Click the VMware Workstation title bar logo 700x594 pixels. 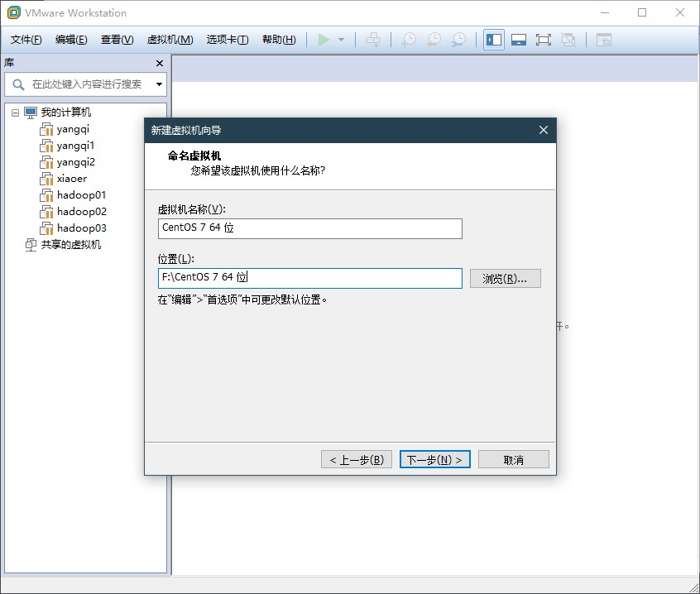(14, 12)
